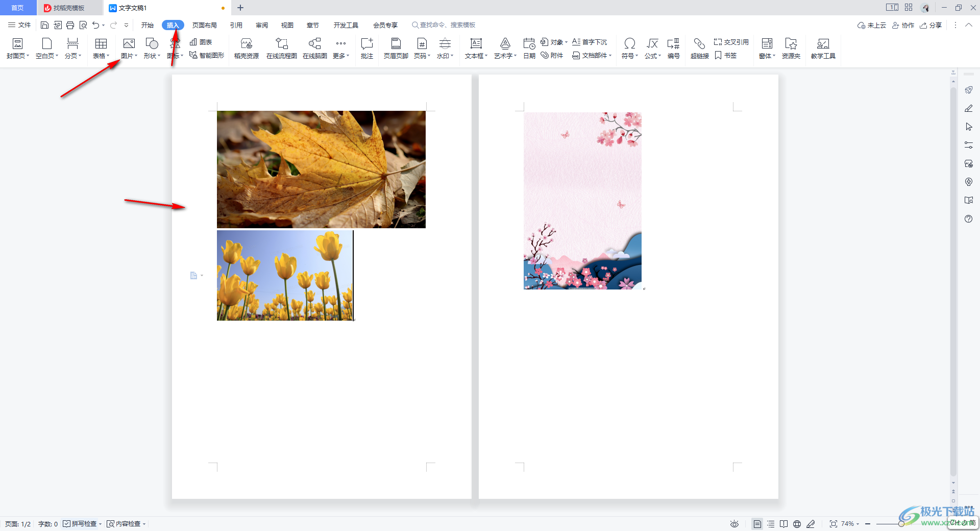The image size is (980, 531).
Task: Insert Numbering (编号)
Action: pyautogui.click(x=674, y=49)
